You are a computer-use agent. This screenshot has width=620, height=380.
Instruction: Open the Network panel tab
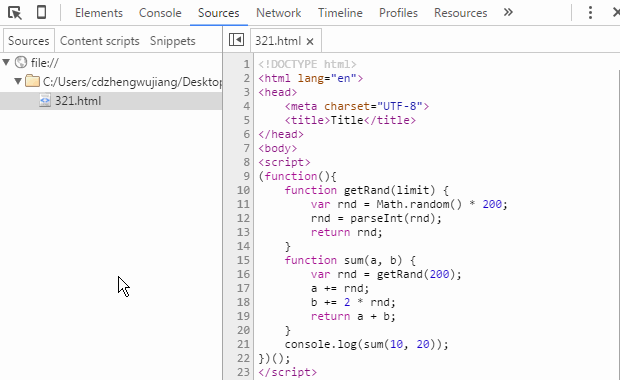[x=278, y=13]
